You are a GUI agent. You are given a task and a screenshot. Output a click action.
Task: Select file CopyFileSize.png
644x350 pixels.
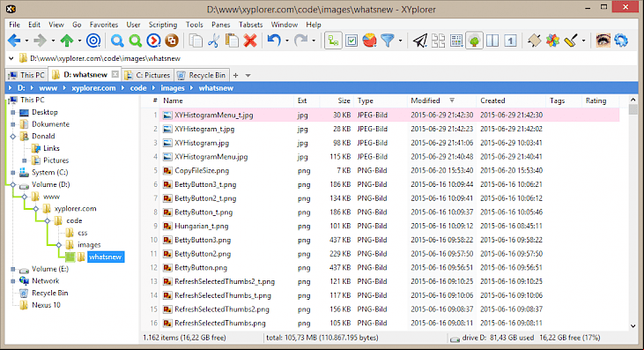202,170
